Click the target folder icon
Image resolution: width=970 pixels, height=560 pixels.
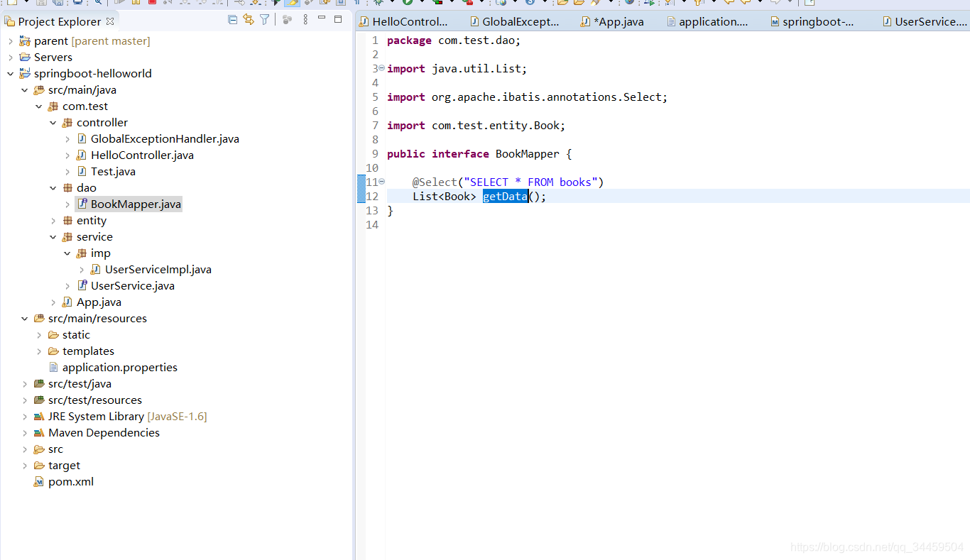coord(39,466)
